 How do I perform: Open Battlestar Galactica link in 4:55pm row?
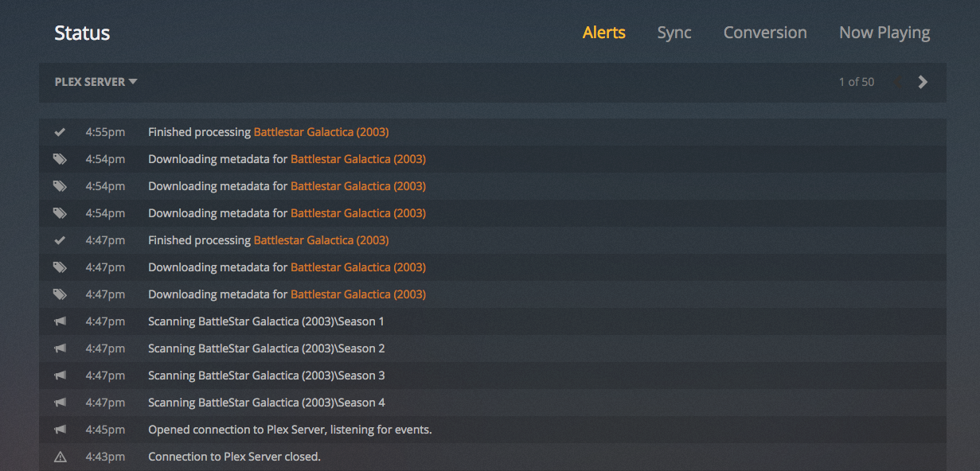pyautogui.click(x=321, y=132)
